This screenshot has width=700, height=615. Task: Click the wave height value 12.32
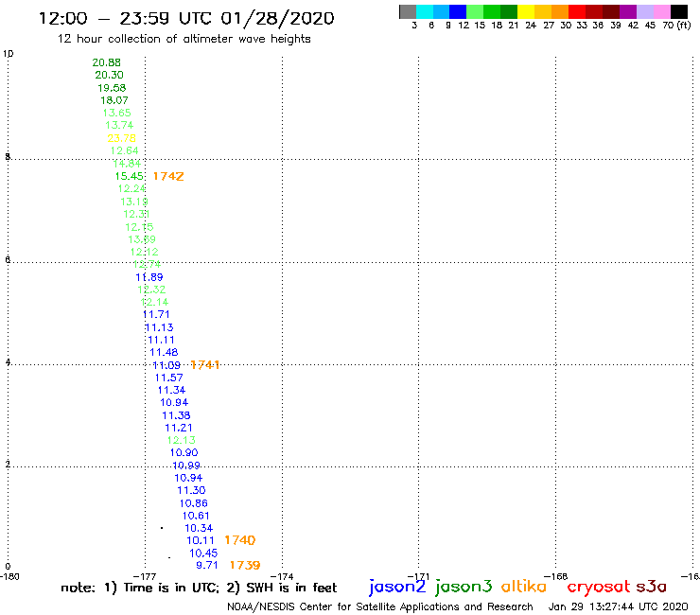click(151, 290)
